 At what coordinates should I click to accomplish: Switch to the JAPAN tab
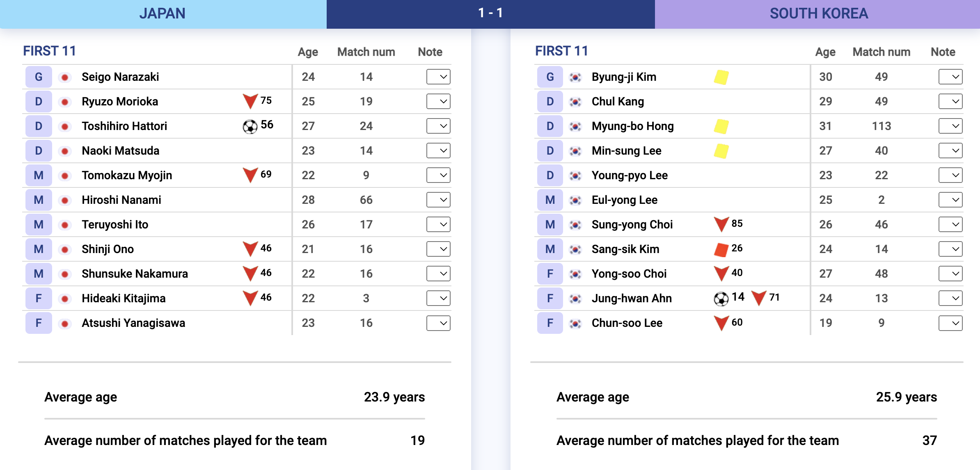coord(163,13)
